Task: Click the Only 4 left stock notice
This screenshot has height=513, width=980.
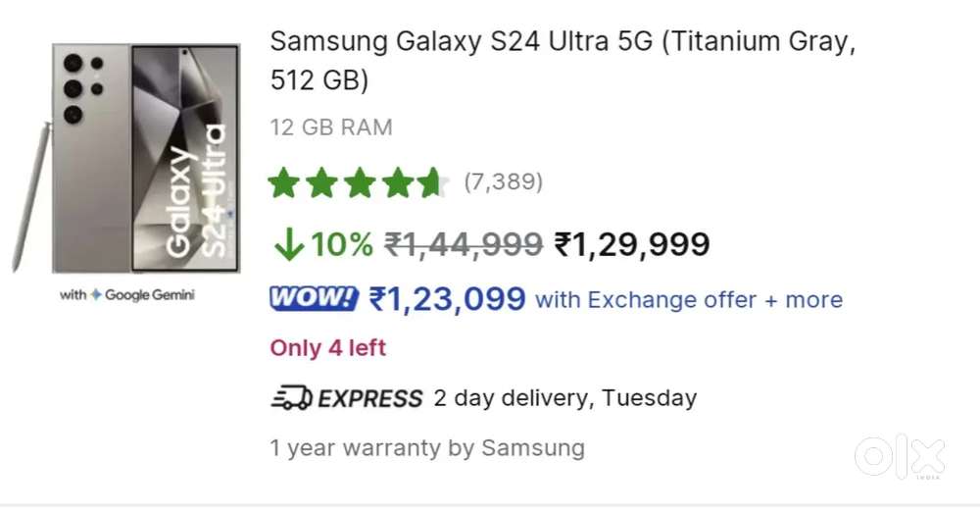Action: (x=328, y=348)
